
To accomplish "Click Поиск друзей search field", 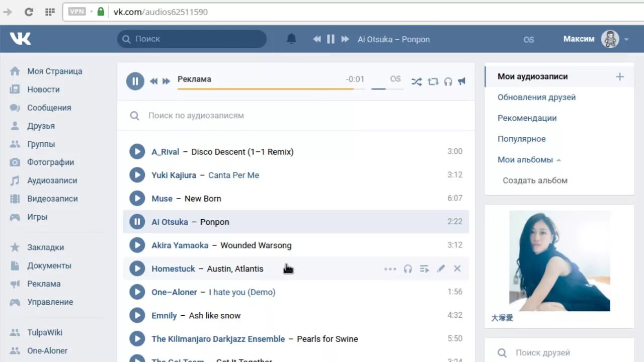I will click(559, 353).
